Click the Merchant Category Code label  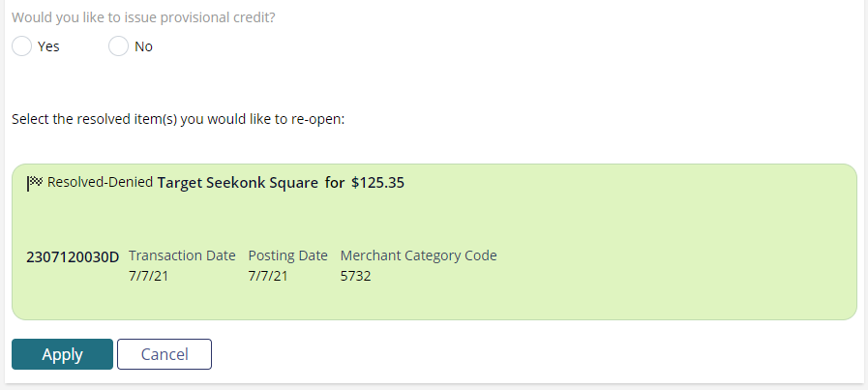418,255
